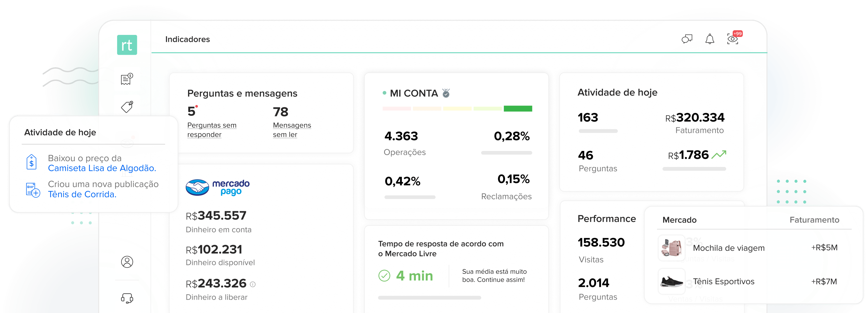Open the Perguntas sem responder link

pyautogui.click(x=212, y=130)
